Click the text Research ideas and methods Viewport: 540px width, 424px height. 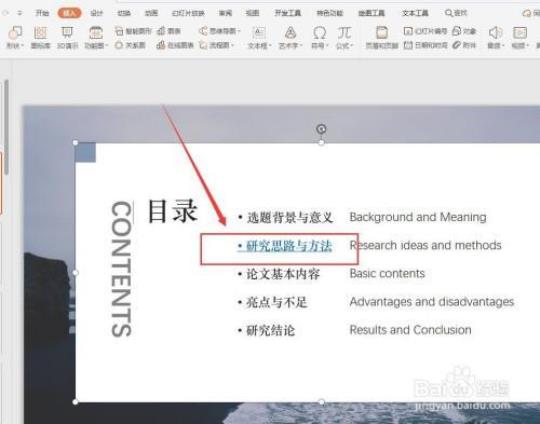(x=425, y=245)
